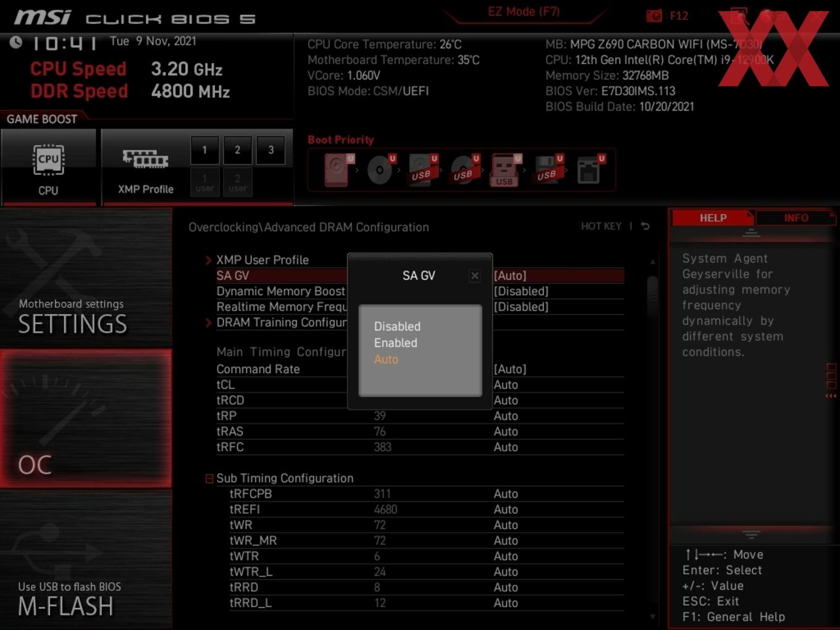Click the tRRD Auto value field
This screenshot has width=840, height=630.
tap(506, 587)
